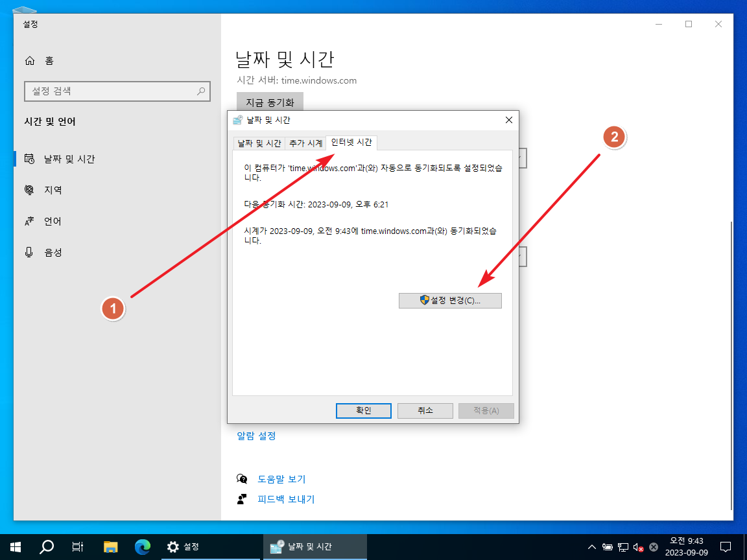Image resolution: width=747 pixels, height=560 pixels.
Task: Go to 홈 in Settings sidebar
Action: 39,60
